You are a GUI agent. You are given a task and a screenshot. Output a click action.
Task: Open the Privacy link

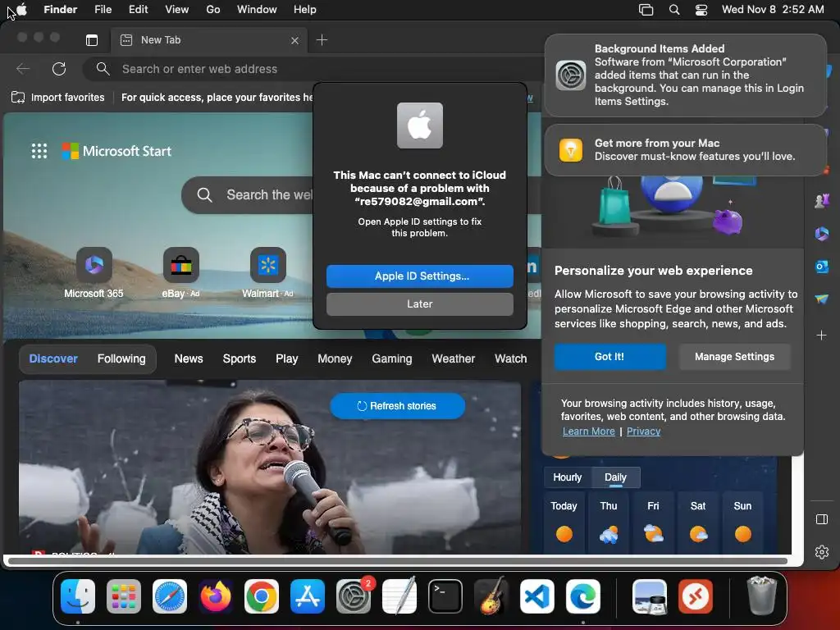click(643, 431)
